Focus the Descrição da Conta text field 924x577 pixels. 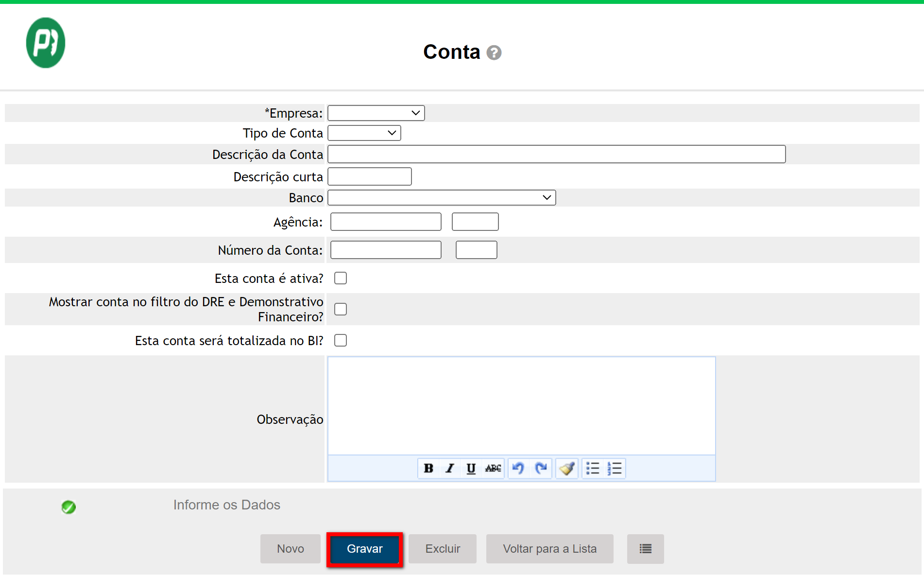point(556,154)
